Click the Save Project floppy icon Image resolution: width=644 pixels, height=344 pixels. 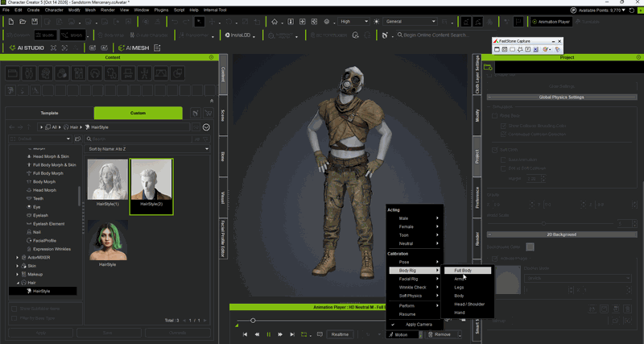pyautogui.click(x=35, y=22)
